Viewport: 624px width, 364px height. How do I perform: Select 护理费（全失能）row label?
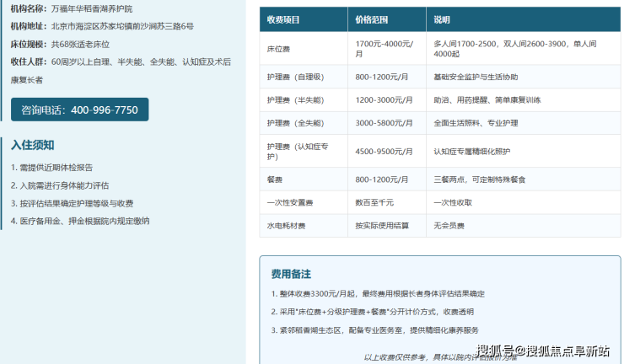click(295, 123)
